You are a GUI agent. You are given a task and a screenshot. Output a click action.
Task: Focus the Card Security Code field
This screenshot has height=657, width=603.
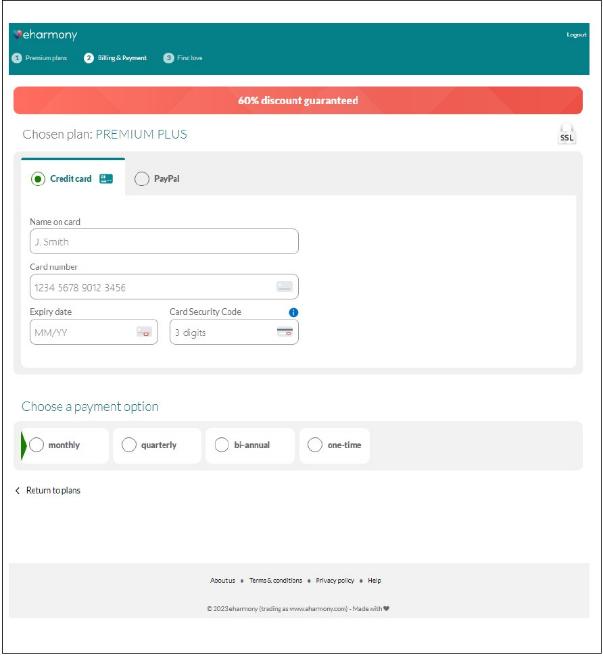234,332
